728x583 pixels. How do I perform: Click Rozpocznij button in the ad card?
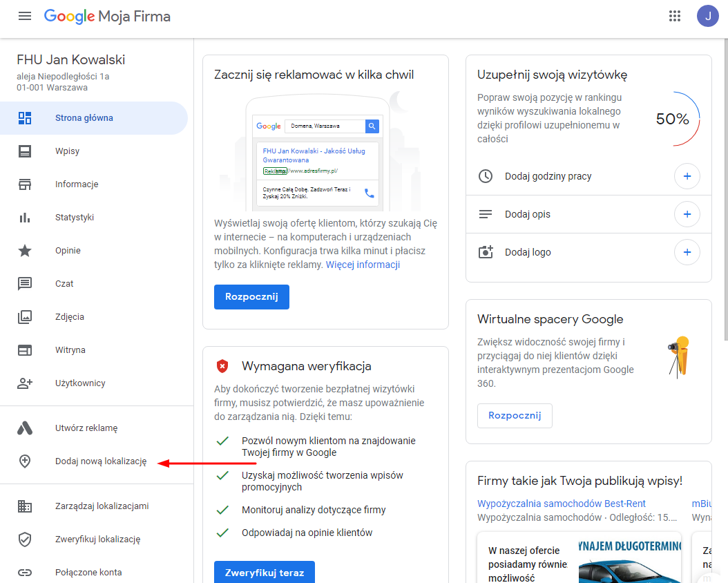251,297
